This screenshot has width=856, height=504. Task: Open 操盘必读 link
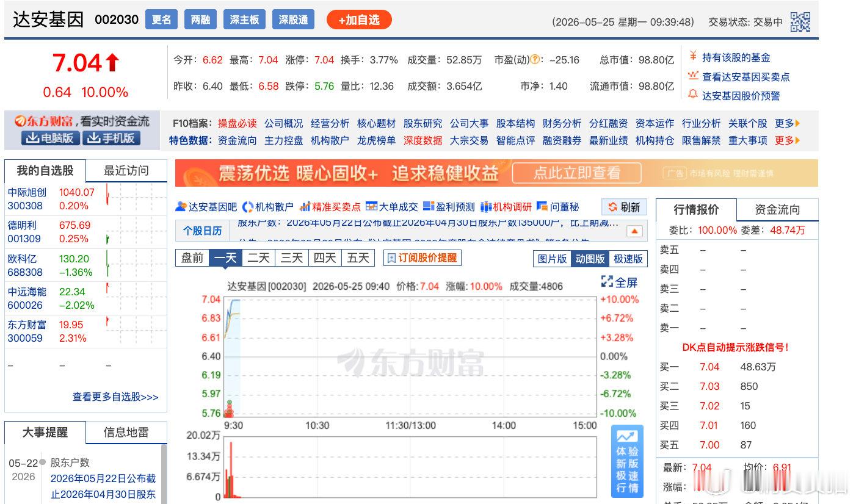click(238, 123)
